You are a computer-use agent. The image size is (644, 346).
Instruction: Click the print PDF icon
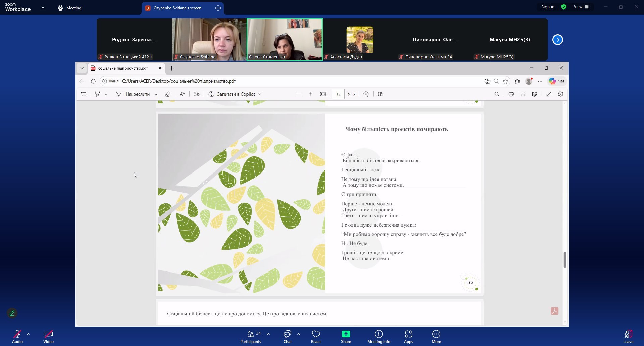click(511, 94)
